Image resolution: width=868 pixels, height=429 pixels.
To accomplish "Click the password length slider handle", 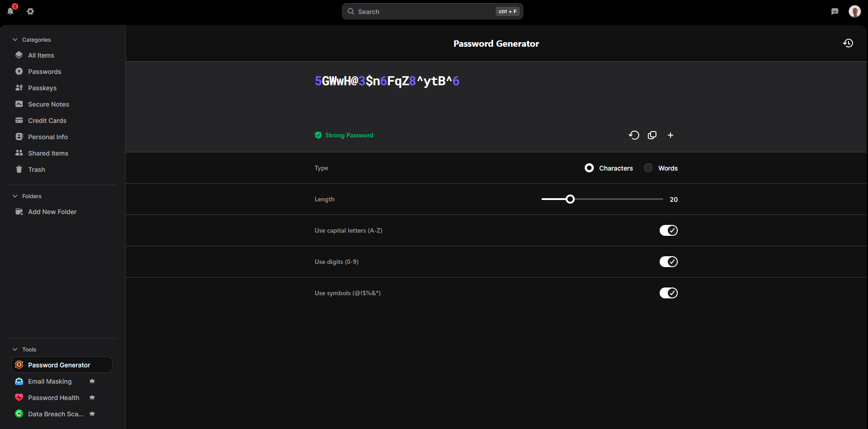I will click(x=570, y=199).
